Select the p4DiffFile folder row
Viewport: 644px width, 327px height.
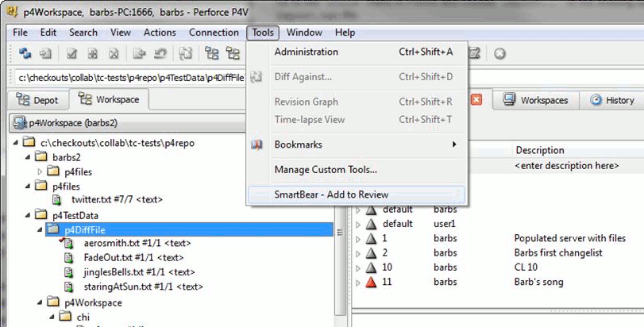click(x=189, y=229)
